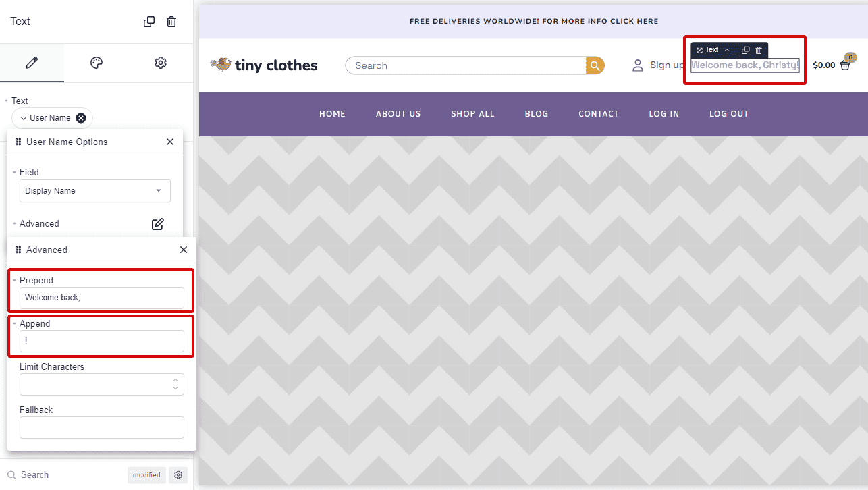The width and height of the screenshot is (868, 490).
Task: Click the tiny clothes logo
Action: (x=264, y=65)
